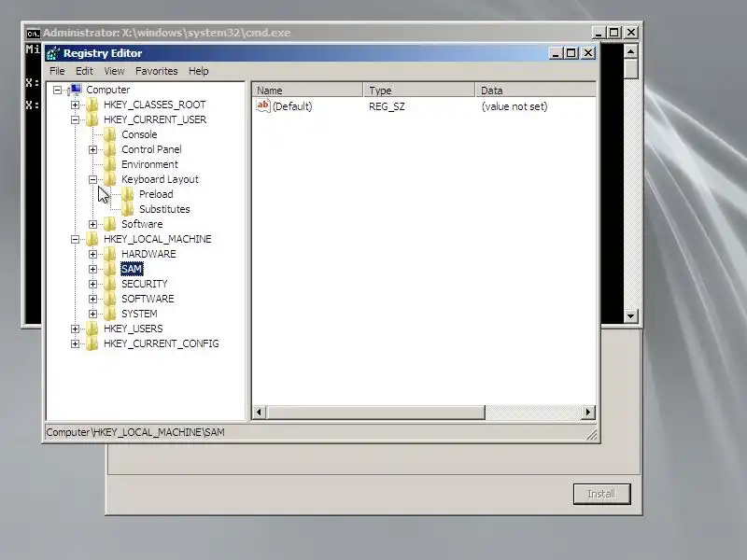Screen dimensions: 747x560
Task: Click the cmd.exe window title icon
Action: (x=33, y=34)
